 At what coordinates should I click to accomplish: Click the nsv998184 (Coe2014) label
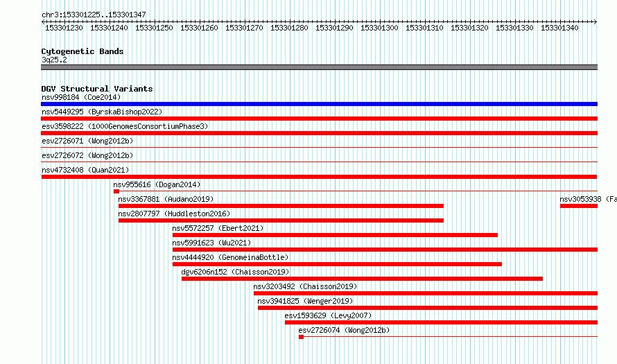81,97
